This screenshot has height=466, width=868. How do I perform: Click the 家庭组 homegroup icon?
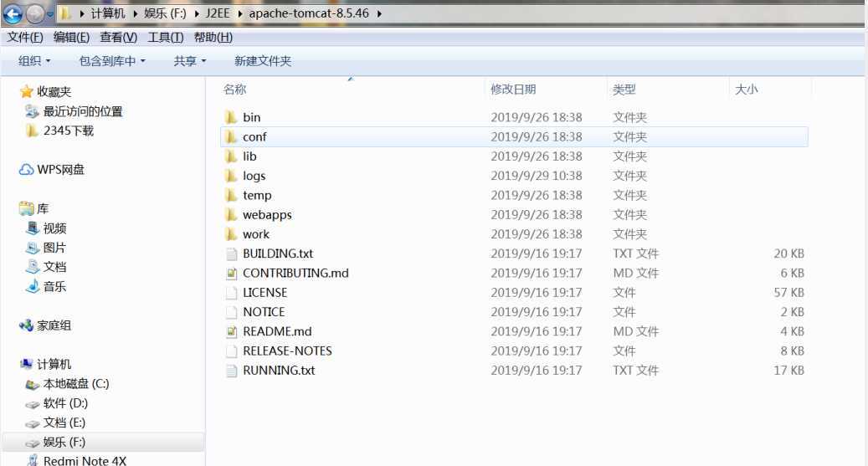(26, 325)
